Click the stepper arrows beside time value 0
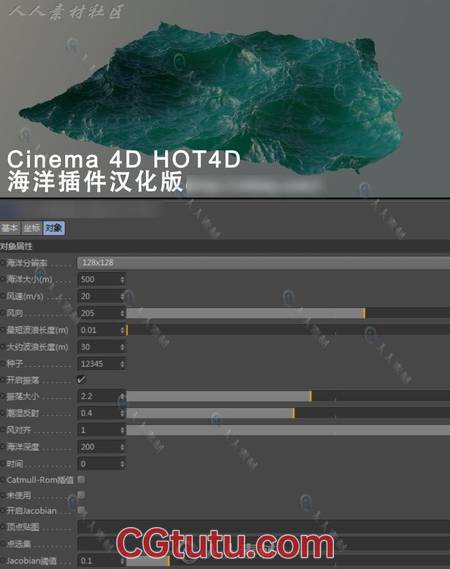 (123, 464)
